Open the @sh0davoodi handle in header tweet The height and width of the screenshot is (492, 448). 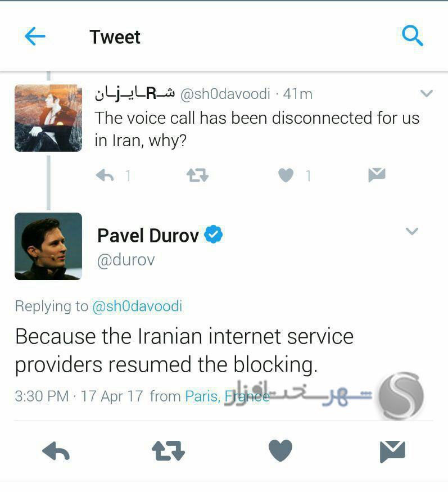tap(225, 94)
